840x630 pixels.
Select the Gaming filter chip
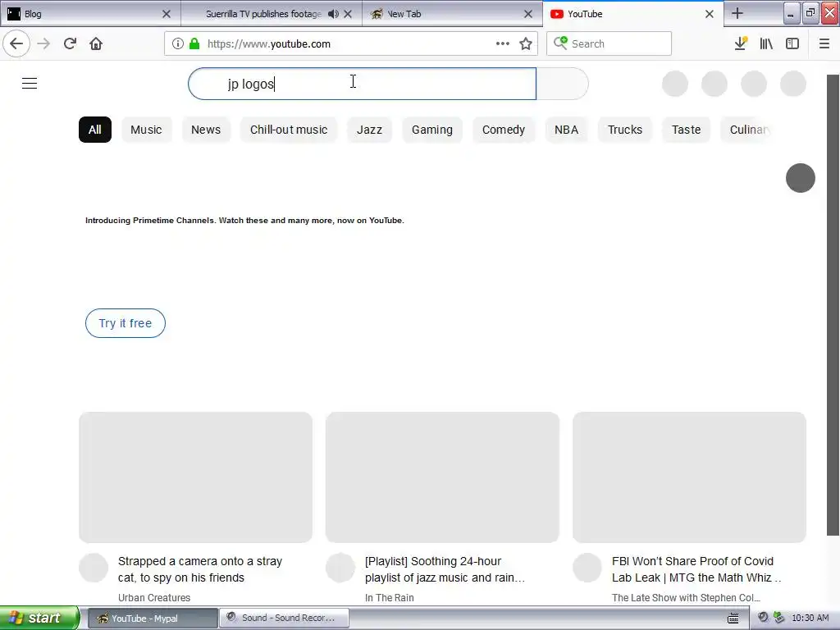point(432,130)
